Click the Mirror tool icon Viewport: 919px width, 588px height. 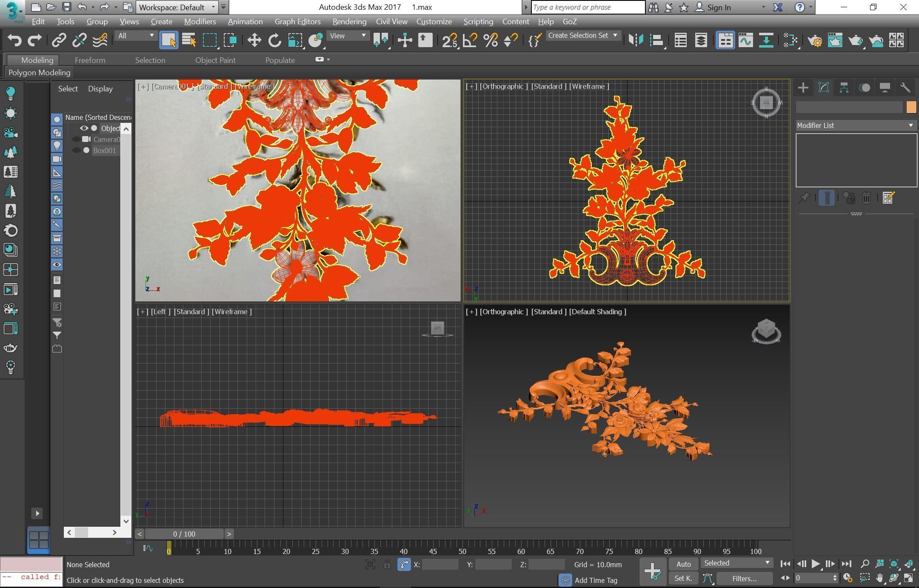click(x=636, y=40)
